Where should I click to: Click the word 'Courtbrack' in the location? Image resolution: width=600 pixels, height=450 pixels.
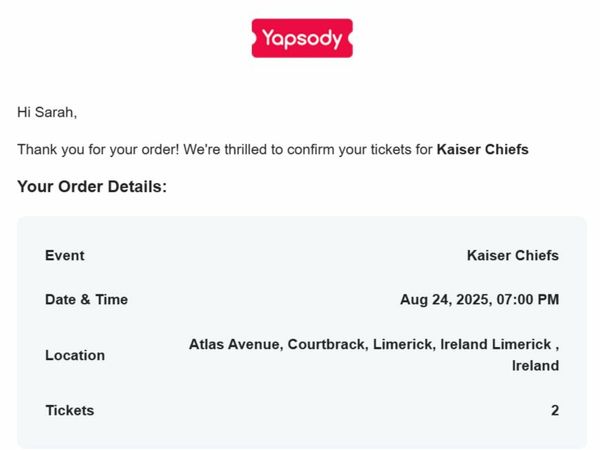(x=328, y=344)
